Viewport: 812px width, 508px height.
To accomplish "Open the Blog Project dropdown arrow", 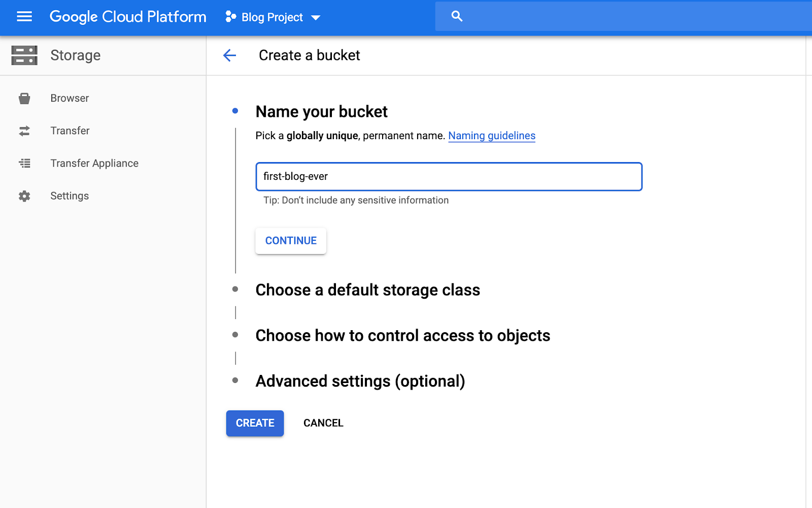I will coord(316,18).
